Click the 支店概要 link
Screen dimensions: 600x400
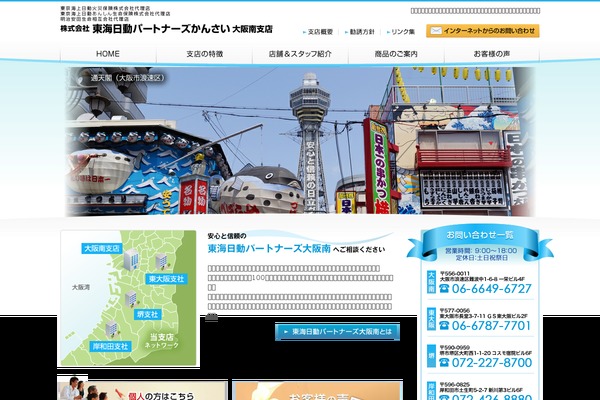(x=318, y=32)
